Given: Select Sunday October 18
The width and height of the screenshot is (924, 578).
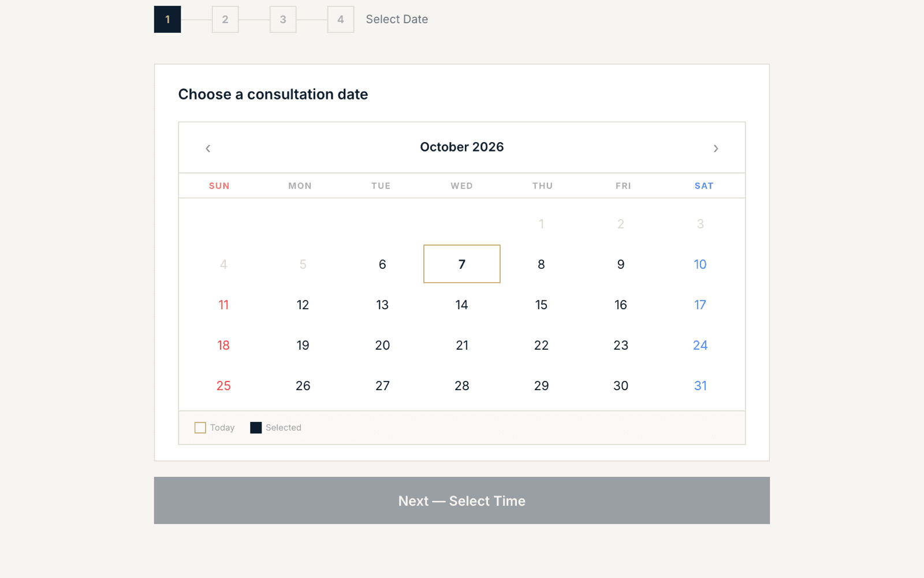Looking at the screenshot, I should pos(223,345).
